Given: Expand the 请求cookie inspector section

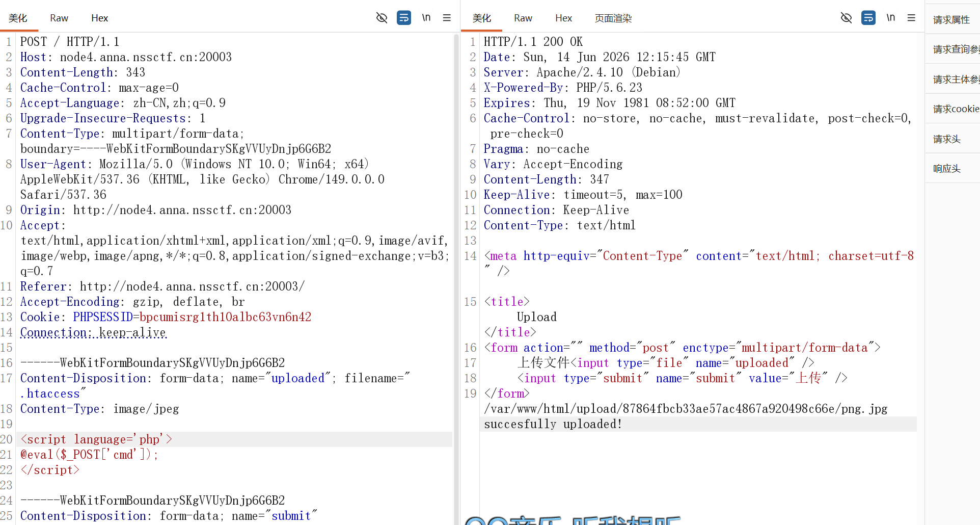Looking at the screenshot, I should coord(952,109).
